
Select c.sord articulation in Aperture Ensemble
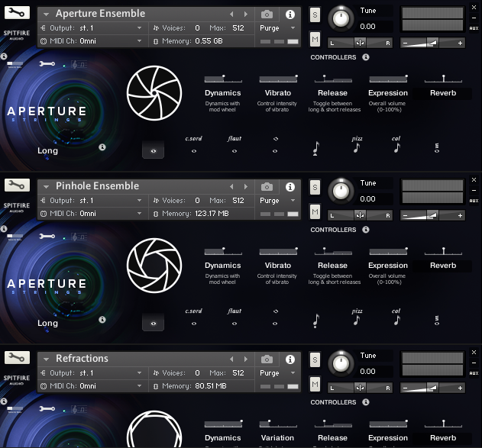coord(194,145)
